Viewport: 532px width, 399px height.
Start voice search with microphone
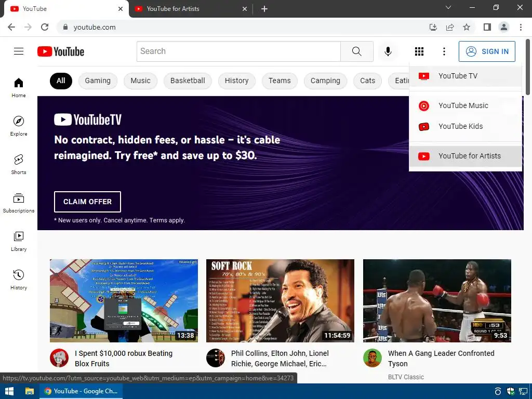[388, 51]
